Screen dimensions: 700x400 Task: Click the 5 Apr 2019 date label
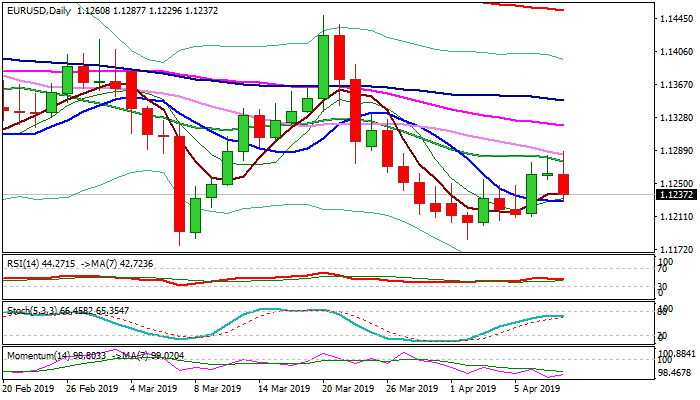click(x=535, y=389)
